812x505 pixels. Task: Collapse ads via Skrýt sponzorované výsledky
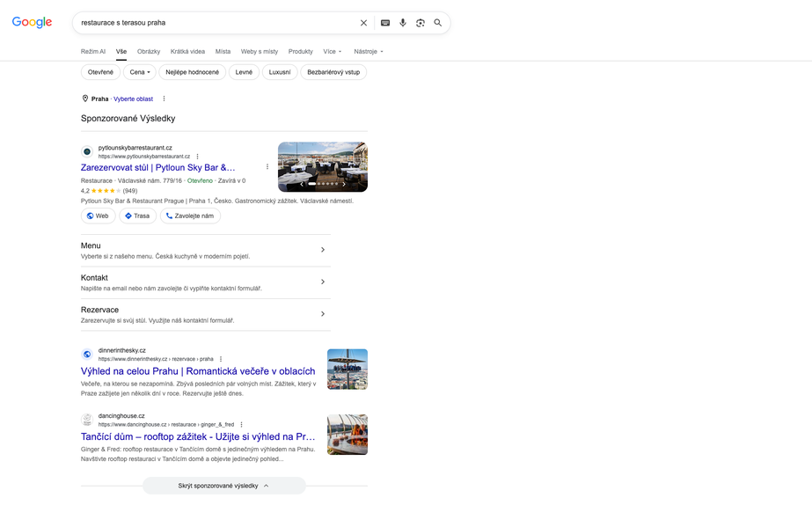223,486
